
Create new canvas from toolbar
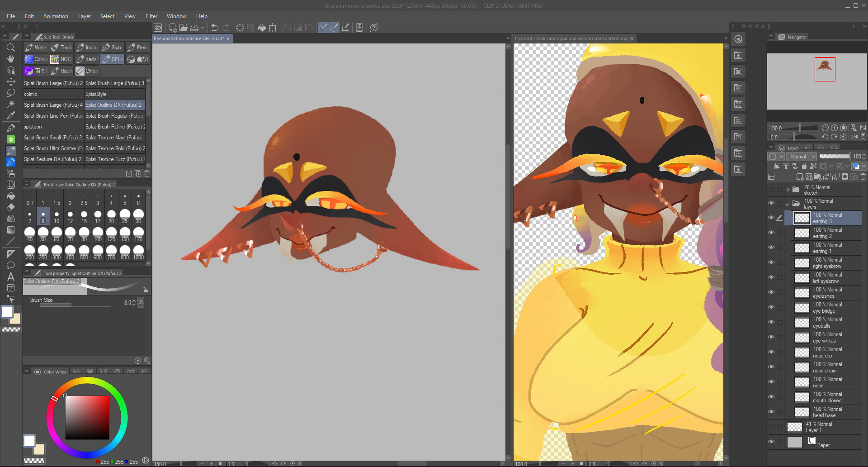coord(173,28)
